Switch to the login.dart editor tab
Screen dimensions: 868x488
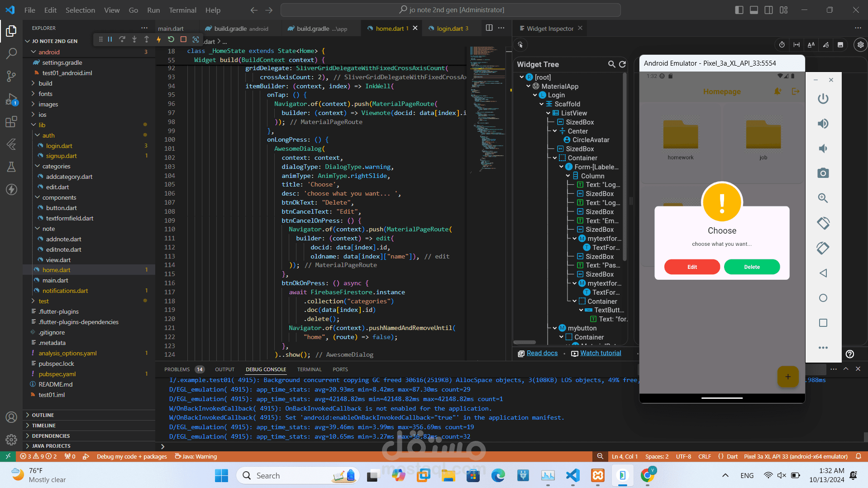pyautogui.click(x=449, y=29)
